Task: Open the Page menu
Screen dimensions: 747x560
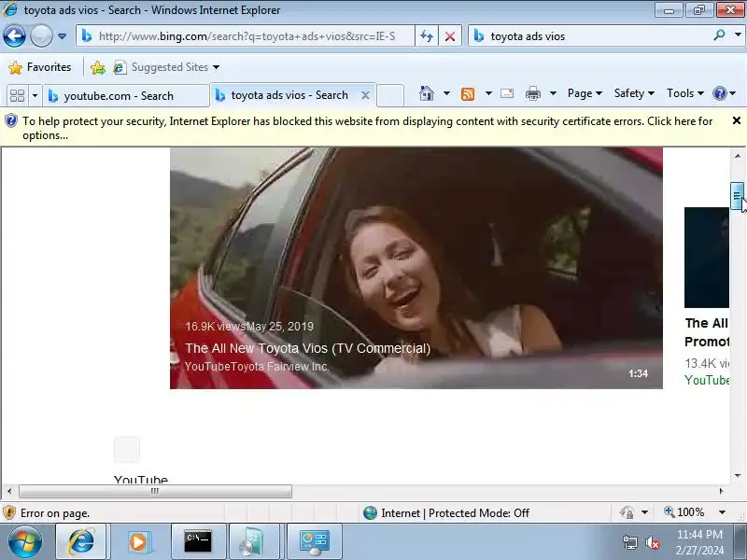Action: (585, 93)
